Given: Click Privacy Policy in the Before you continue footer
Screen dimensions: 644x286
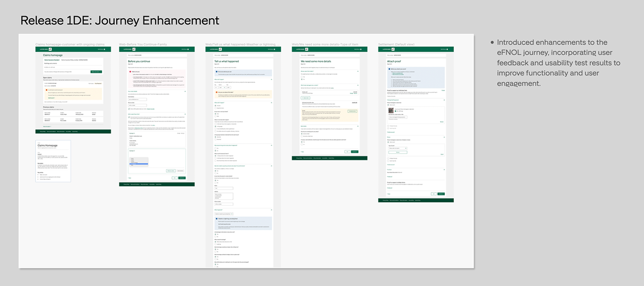Looking at the screenshot, I should [127, 184].
